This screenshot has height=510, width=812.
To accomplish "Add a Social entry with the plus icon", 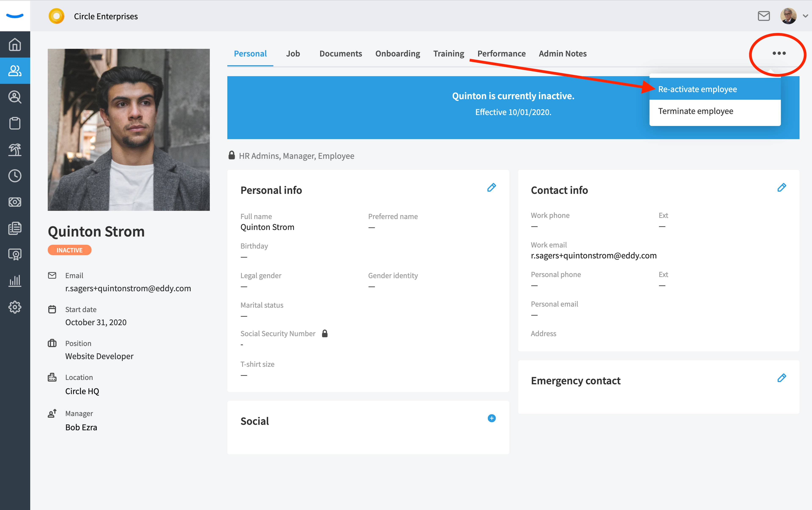I will (x=492, y=418).
